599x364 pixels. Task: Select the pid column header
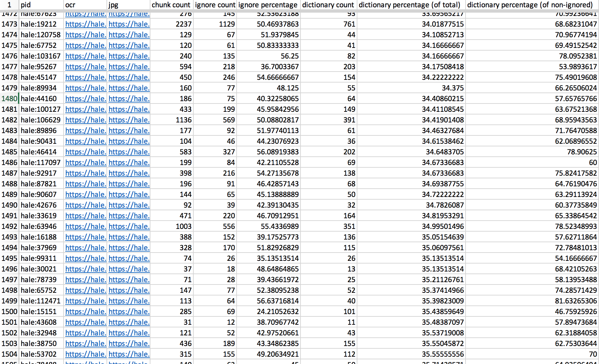pos(41,5)
